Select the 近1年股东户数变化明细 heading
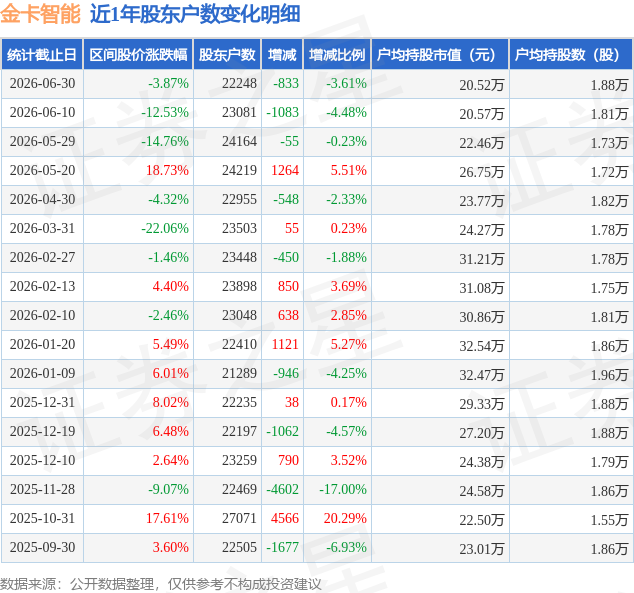This screenshot has width=634, height=593. pos(195,14)
